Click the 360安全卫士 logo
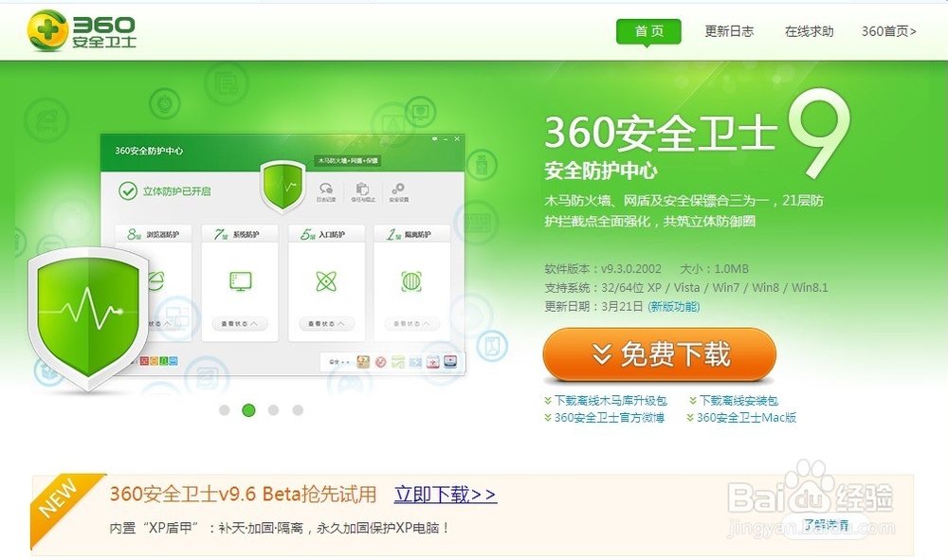 coord(82,30)
